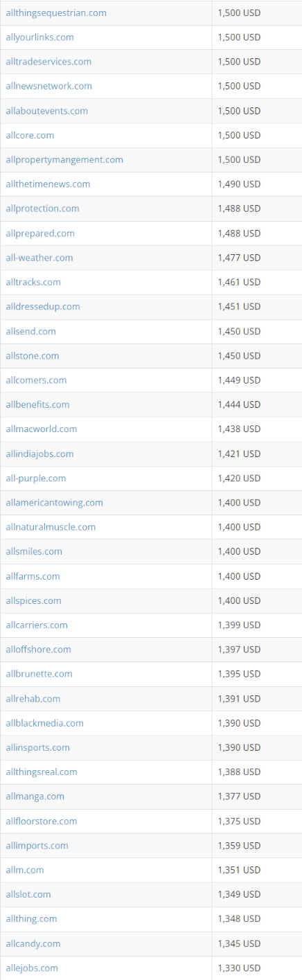Click allpropertymangement.com link
Screen dimensions: 302x980
pos(64,159)
